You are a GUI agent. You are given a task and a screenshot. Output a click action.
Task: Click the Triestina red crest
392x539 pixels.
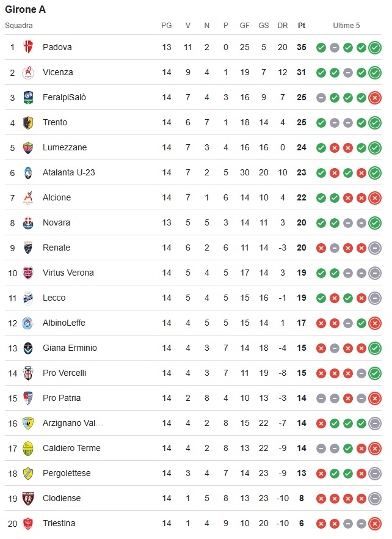coord(28,523)
